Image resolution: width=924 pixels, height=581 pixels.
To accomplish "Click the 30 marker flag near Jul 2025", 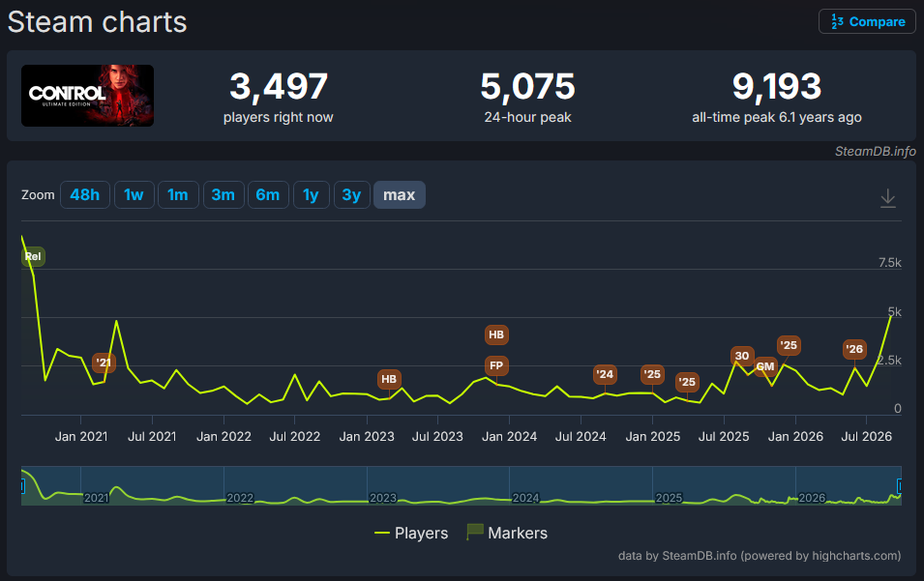I will click(742, 356).
